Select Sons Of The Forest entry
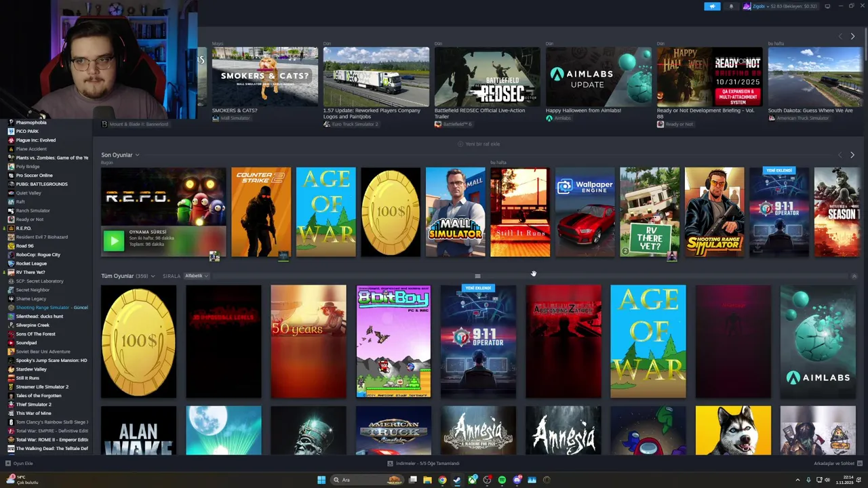 tap(35, 334)
